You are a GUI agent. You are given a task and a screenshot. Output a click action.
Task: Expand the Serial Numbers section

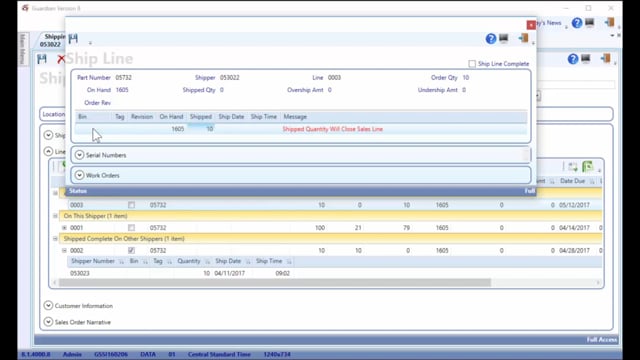click(79, 155)
